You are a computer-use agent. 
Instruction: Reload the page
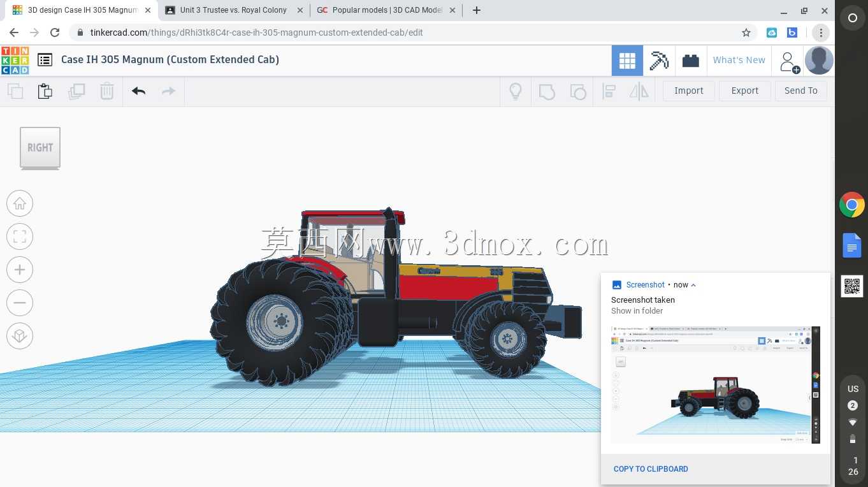(x=55, y=33)
